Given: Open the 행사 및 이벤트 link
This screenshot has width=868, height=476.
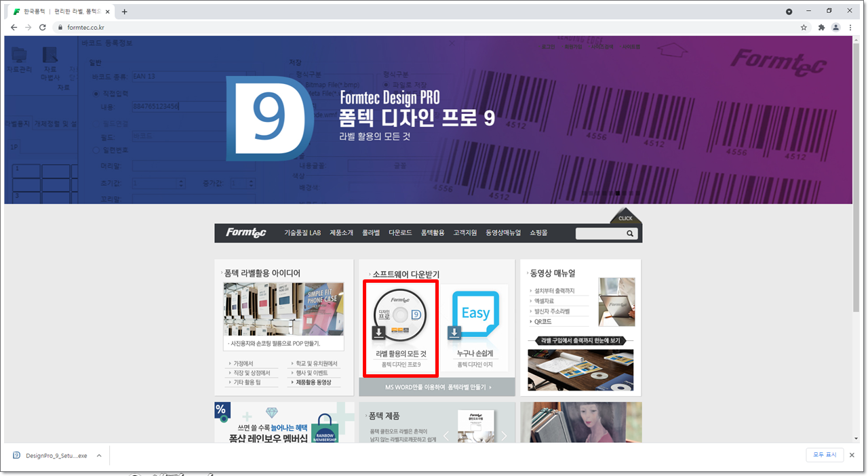Looking at the screenshot, I should point(312,373).
